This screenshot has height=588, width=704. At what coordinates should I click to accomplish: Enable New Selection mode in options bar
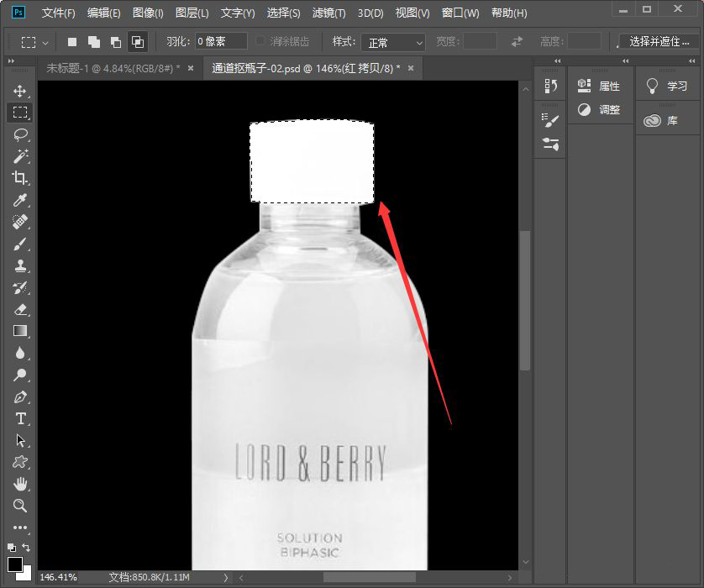coord(72,42)
